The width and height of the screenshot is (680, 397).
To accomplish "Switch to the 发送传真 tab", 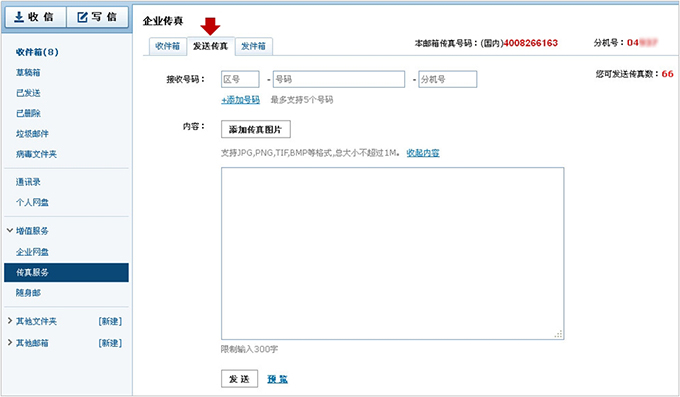I will [x=210, y=46].
